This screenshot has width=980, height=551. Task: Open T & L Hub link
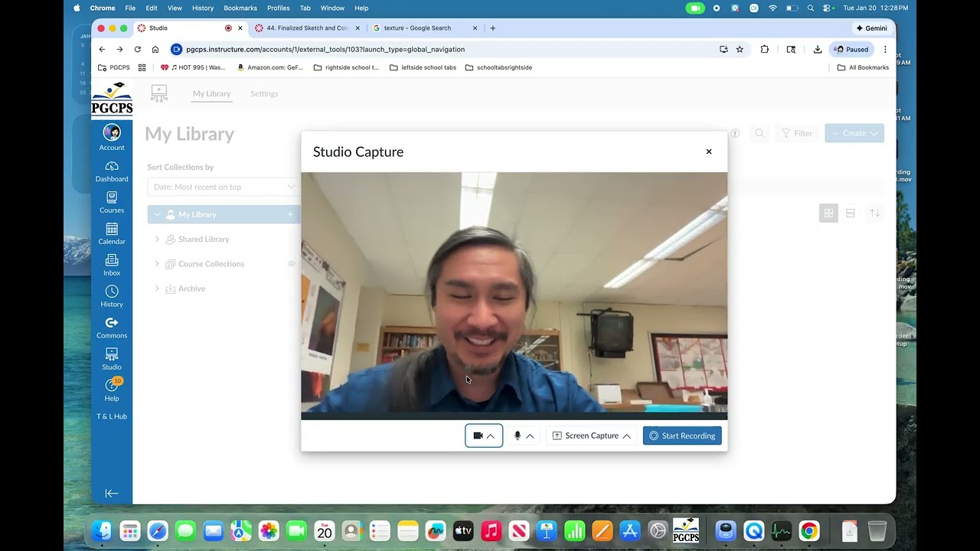click(x=112, y=416)
